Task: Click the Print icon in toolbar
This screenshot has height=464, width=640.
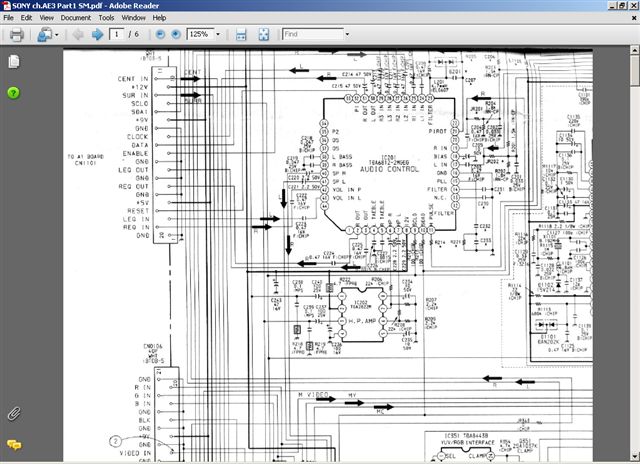Action: click(17, 35)
